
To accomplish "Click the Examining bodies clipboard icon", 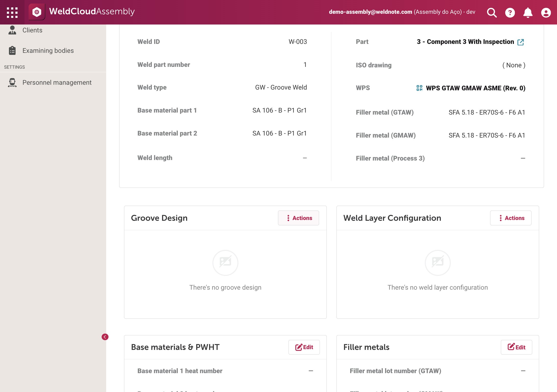I will pyautogui.click(x=12, y=51).
